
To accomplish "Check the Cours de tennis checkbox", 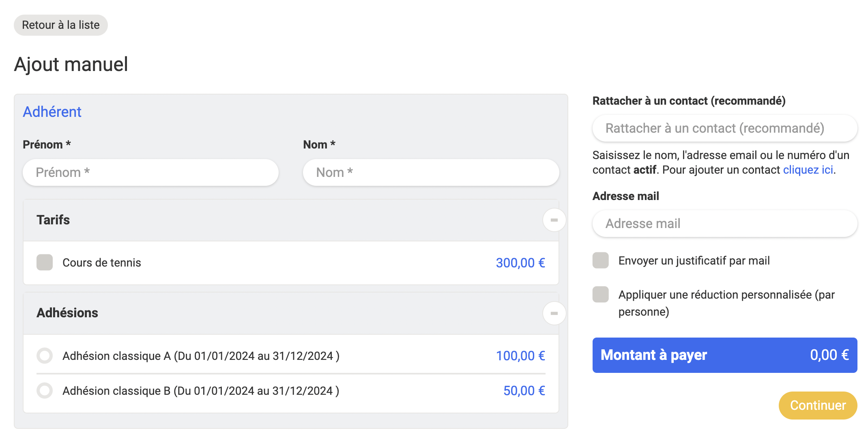I will 45,263.
